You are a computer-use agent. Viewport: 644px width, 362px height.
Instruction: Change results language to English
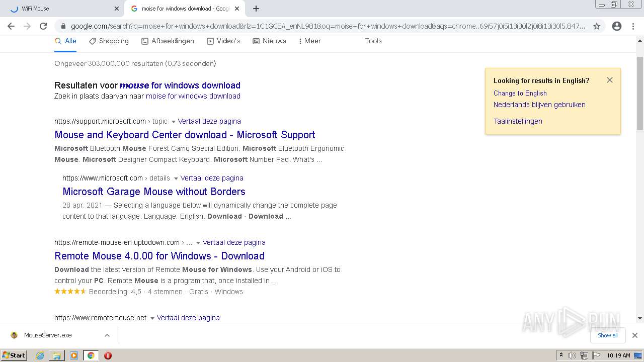pos(520,93)
